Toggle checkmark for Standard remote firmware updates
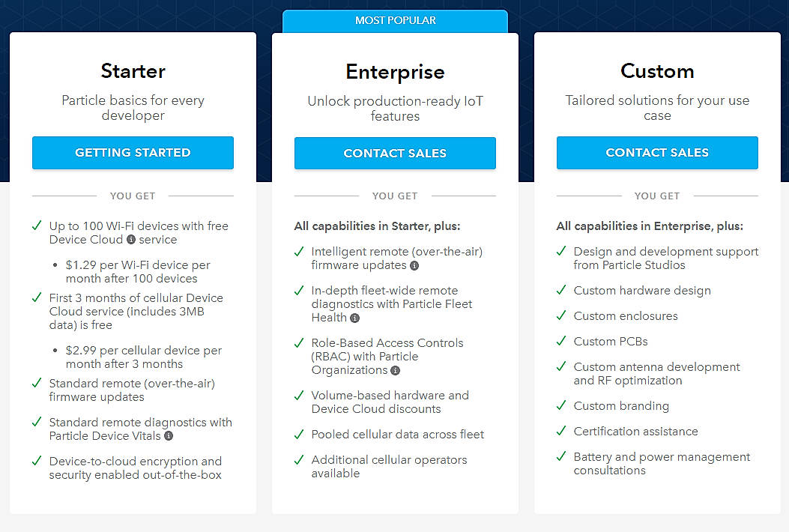Viewport: 789px width, 532px height. click(x=37, y=383)
